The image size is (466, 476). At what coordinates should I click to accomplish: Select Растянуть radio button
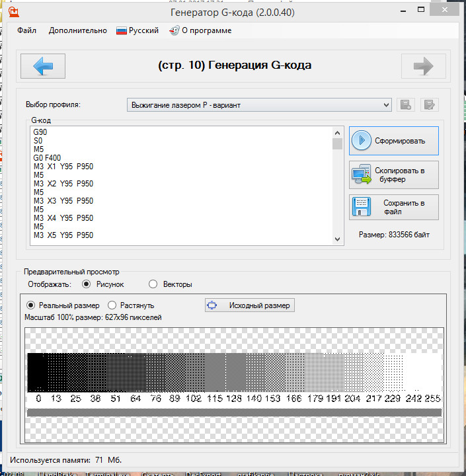tap(112, 305)
